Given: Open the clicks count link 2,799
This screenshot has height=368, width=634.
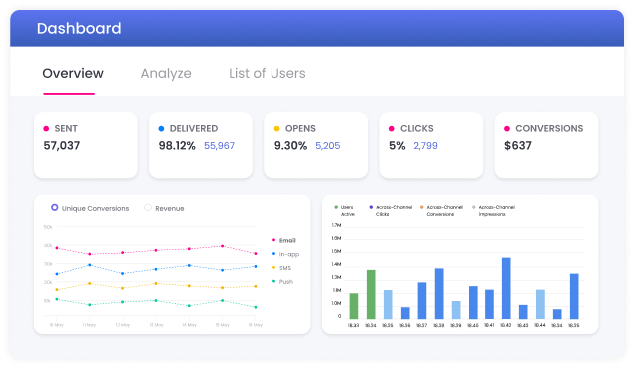Looking at the screenshot, I should tap(425, 146).
